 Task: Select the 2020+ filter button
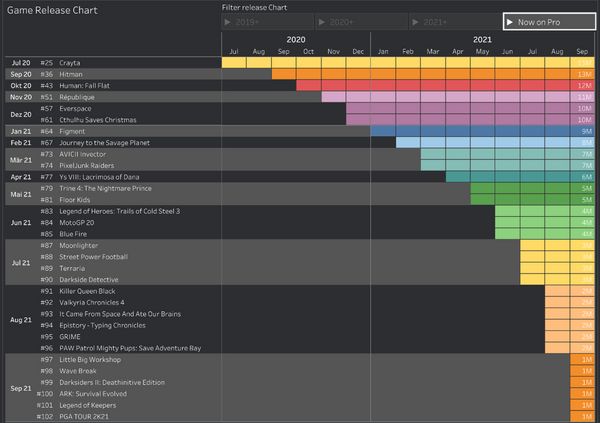click(x=362, y=22)
